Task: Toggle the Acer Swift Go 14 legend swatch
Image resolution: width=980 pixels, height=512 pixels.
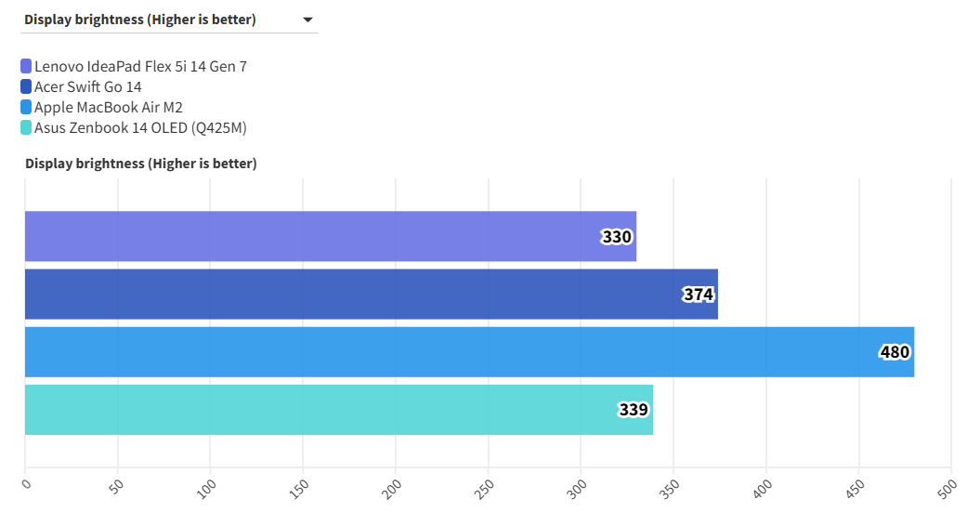Action: 26,87
